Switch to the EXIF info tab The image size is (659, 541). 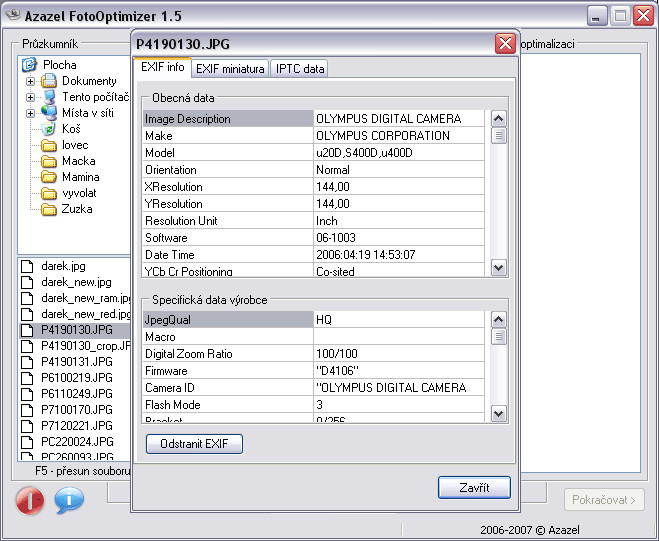(x=162, y=67)
